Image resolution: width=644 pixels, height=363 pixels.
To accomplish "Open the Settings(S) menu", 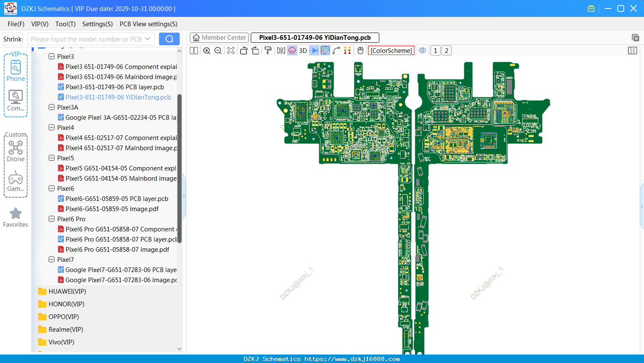I will 98,24.
